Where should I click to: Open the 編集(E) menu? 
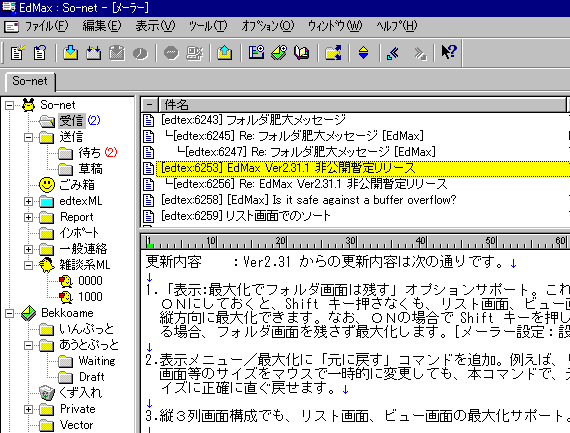[x=102, y=26]
